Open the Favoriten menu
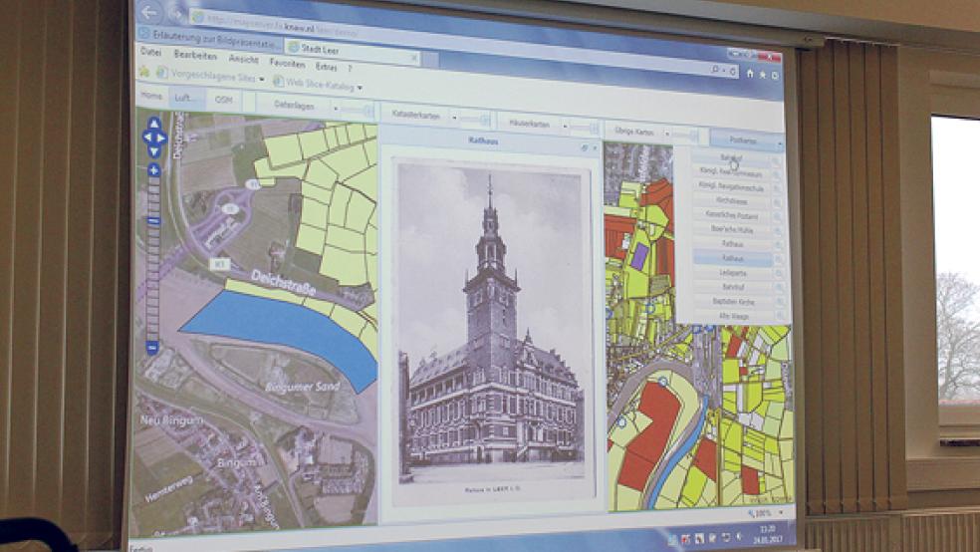This screenshot has width=980, height=552. click(287, 63)
